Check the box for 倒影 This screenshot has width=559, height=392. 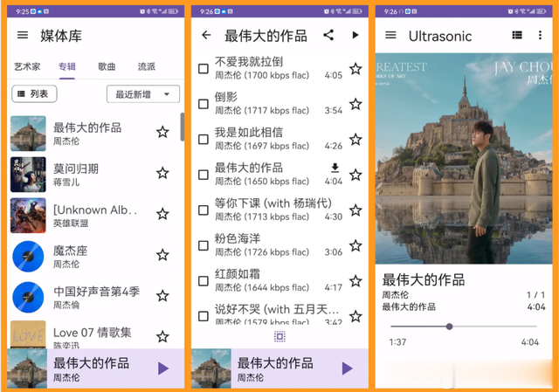pyautogui.click(x=204, y=104)
